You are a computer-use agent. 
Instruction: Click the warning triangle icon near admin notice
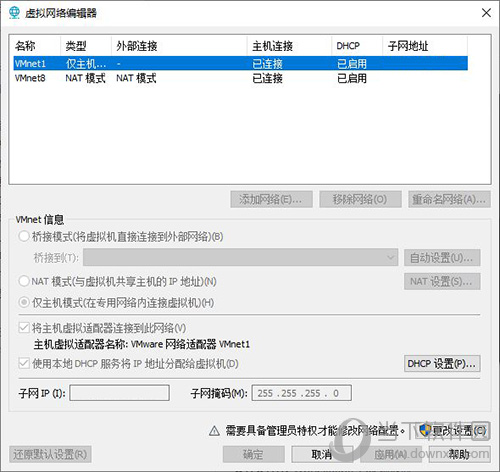click(214, 431)
